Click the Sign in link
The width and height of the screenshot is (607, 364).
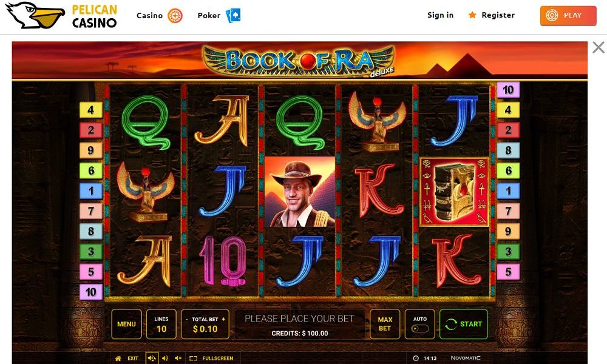[x=440, y=15]
